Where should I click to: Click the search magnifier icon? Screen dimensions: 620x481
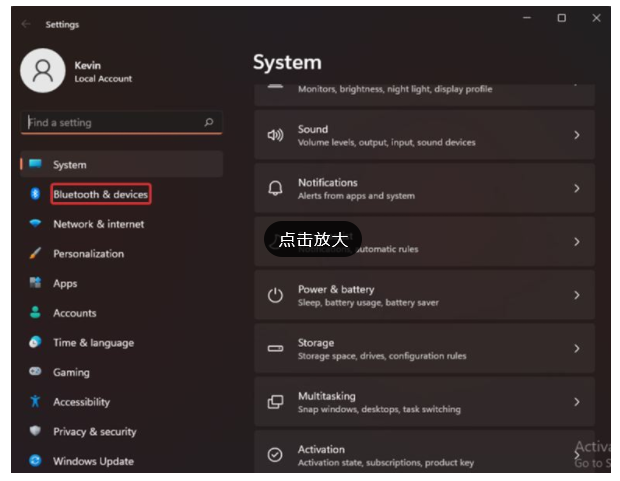click(208, 123)
